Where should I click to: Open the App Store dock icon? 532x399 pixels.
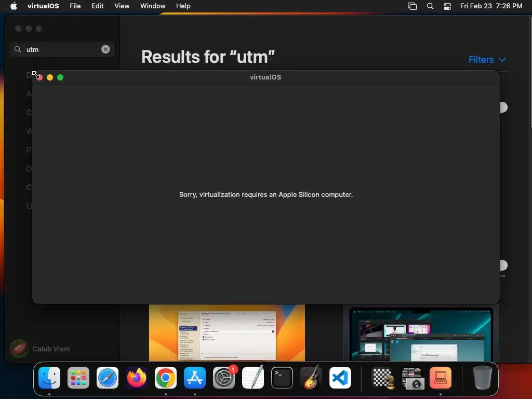[x=195, y=378]
